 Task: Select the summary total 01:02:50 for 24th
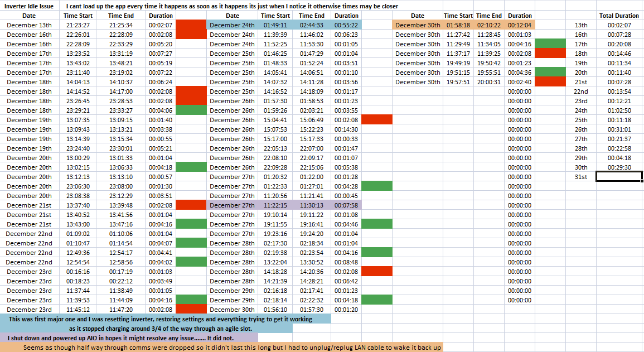pos(619,110)
